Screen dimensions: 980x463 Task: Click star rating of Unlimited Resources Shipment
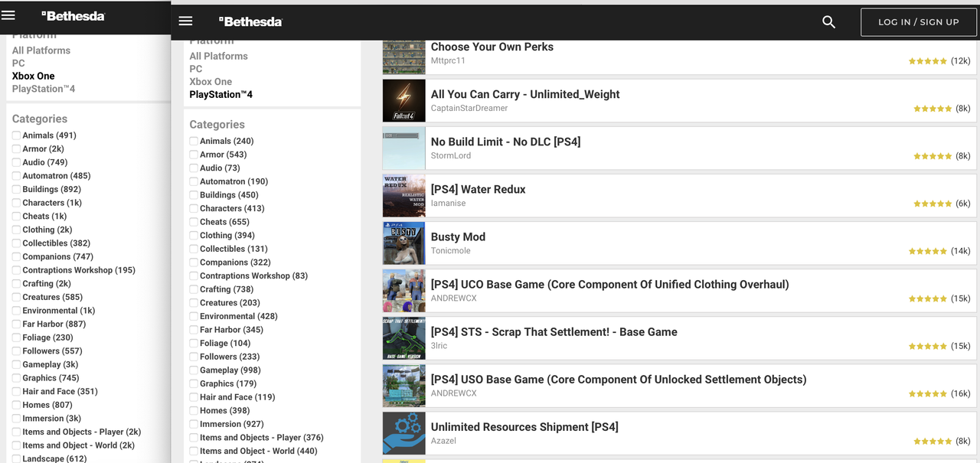(x=933, y=441)
